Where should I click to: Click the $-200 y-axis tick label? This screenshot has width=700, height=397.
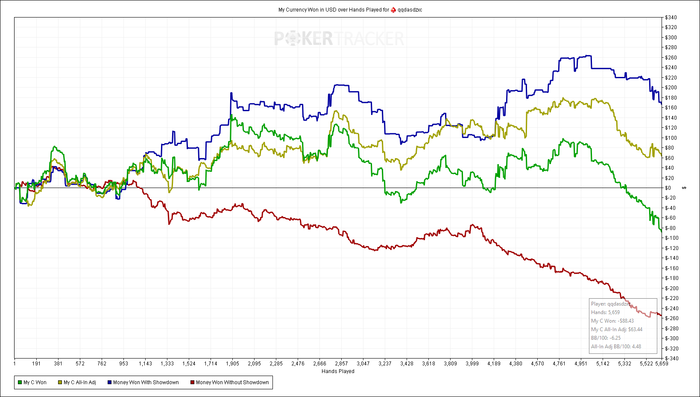(672, 288)
